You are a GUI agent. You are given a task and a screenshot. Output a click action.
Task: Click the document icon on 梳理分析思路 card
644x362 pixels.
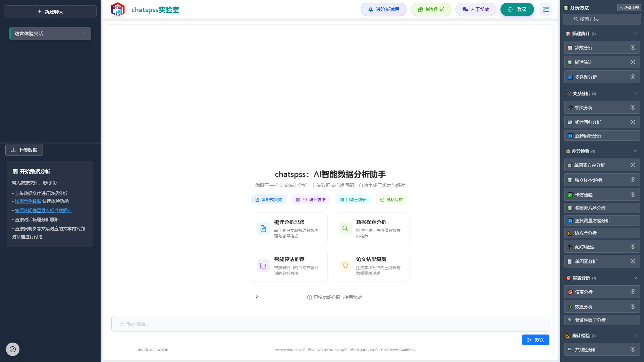(263, 229)
